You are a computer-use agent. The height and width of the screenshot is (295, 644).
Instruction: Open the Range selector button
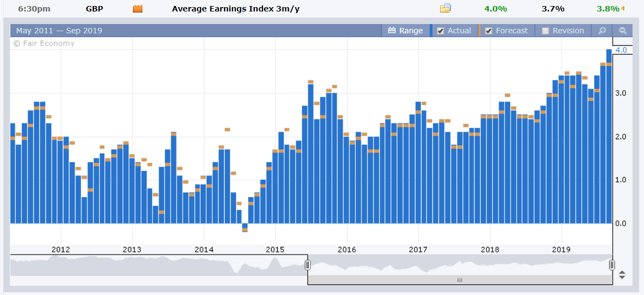pos(406,31)
